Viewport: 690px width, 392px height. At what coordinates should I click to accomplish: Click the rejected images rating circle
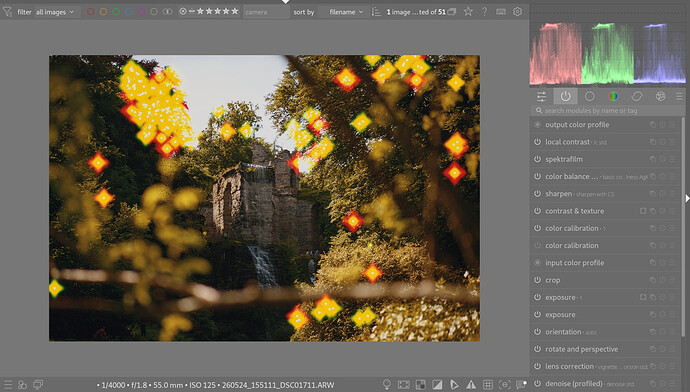tap(183, 11)
